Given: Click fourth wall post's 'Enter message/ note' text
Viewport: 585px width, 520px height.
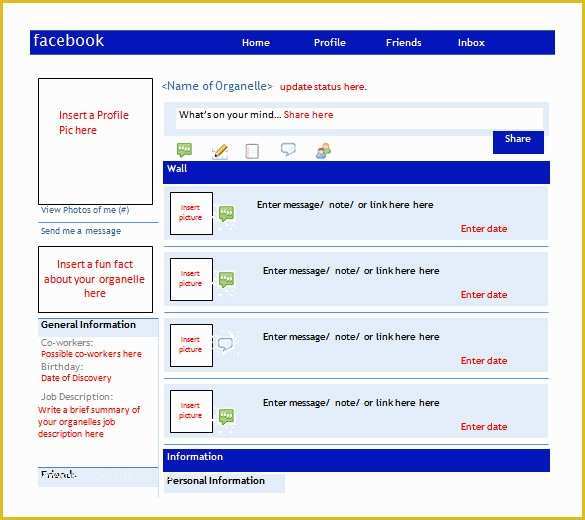Looking at the screenshot, I should (351, 403).
